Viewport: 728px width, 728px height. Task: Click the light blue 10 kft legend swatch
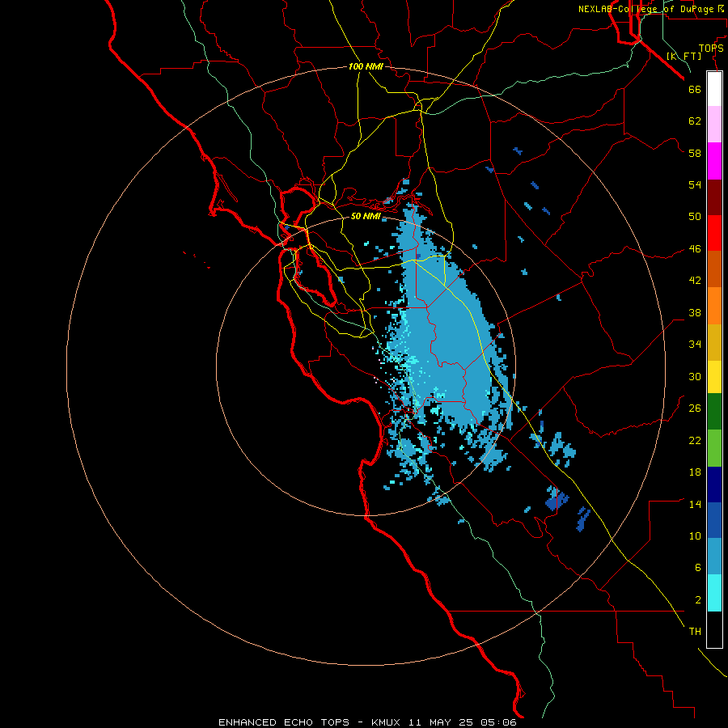(714, 557)
